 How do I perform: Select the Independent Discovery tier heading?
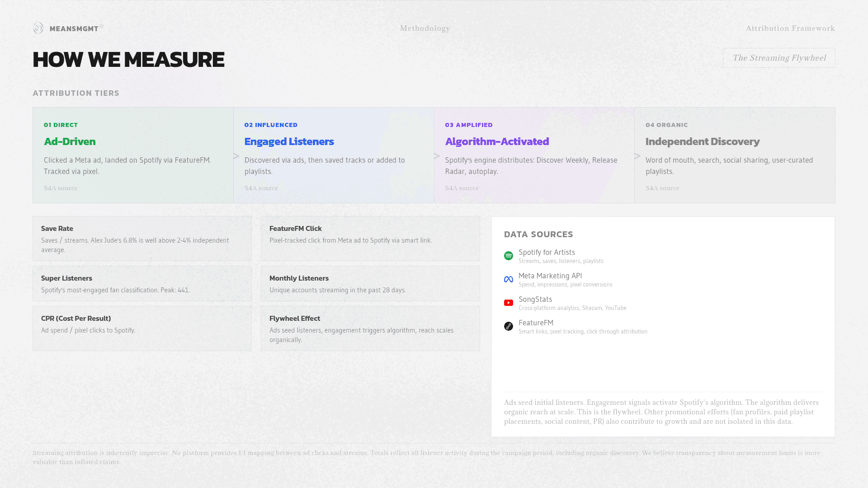(x=702, y=141)
